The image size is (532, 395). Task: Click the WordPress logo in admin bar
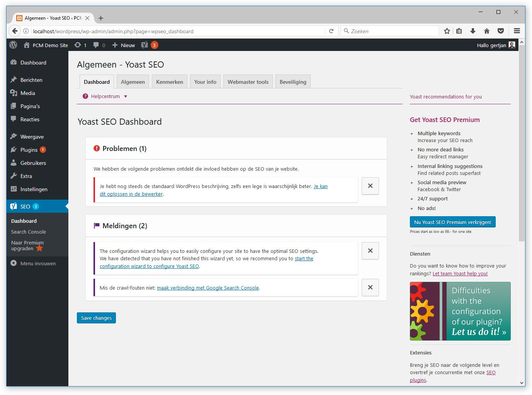click(x=14, y=45)
